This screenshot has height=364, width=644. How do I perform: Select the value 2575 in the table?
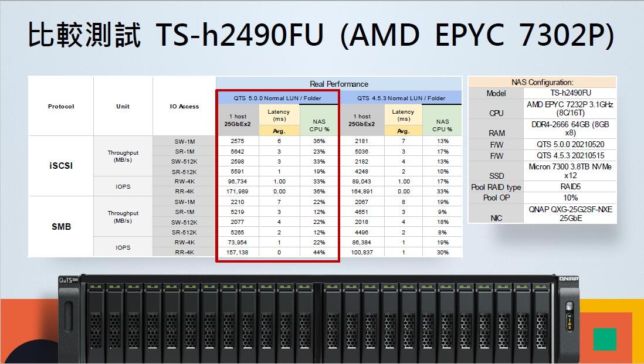[238, 141]
